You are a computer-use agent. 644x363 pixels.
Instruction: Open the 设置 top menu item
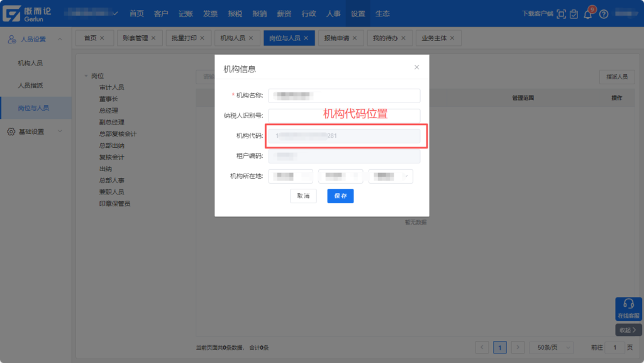358,14
